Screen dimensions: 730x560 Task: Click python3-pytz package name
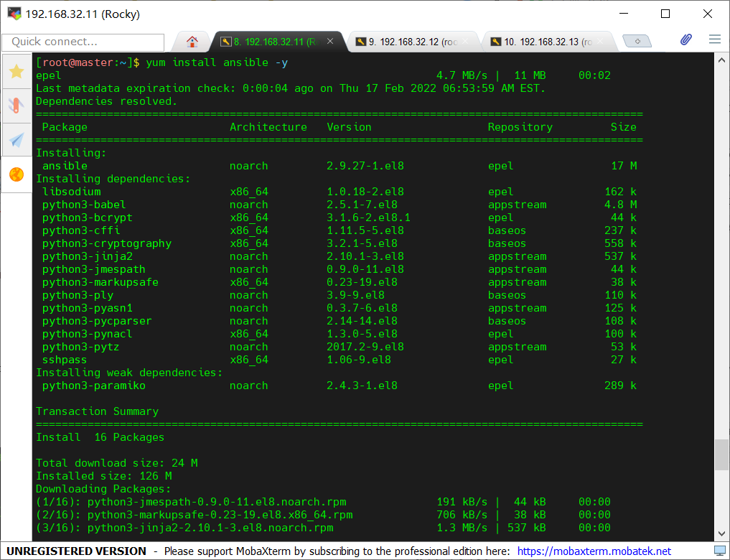(x=80, y=347)
